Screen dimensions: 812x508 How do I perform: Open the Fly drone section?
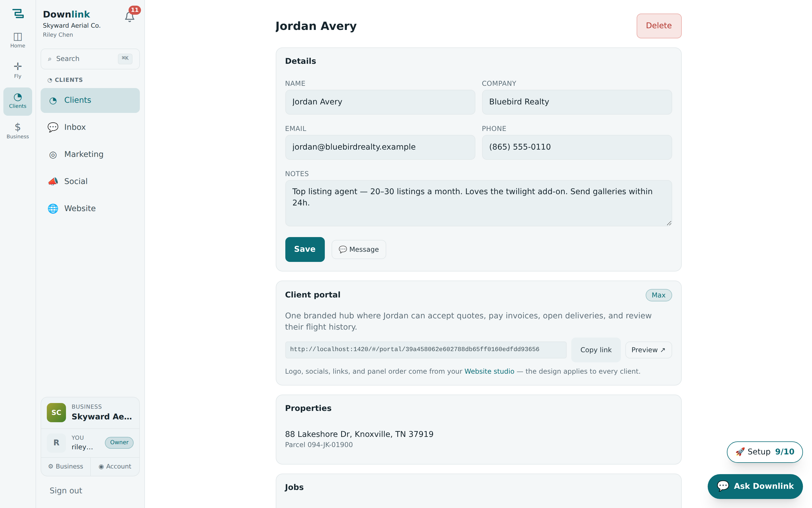pyautogui.click(x=18, y=70)
